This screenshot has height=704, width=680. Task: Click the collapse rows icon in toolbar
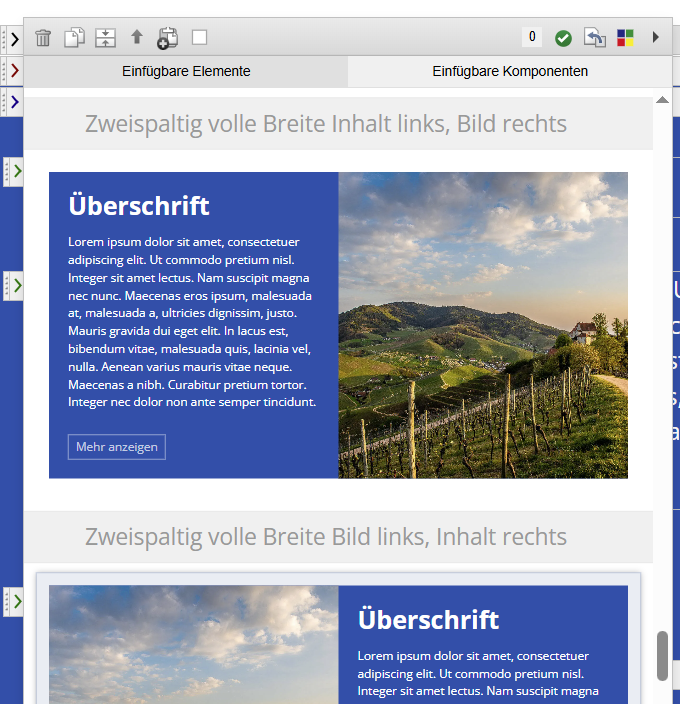(105, 37)
